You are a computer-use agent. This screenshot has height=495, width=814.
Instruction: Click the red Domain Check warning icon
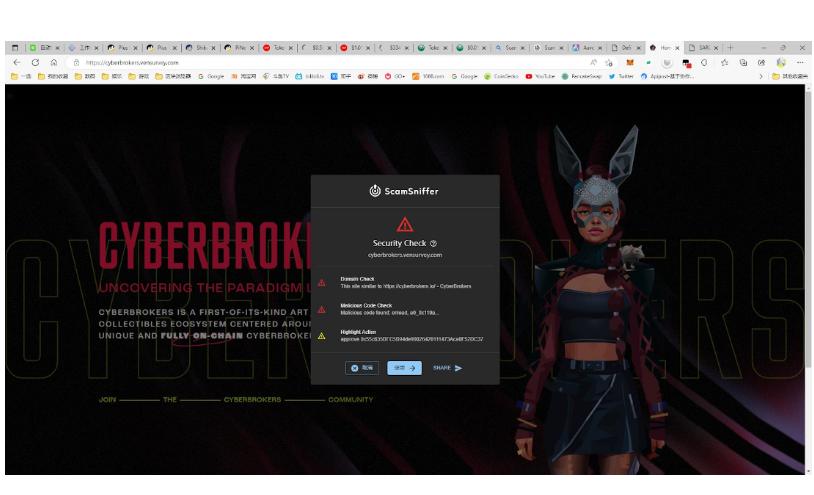321,282
